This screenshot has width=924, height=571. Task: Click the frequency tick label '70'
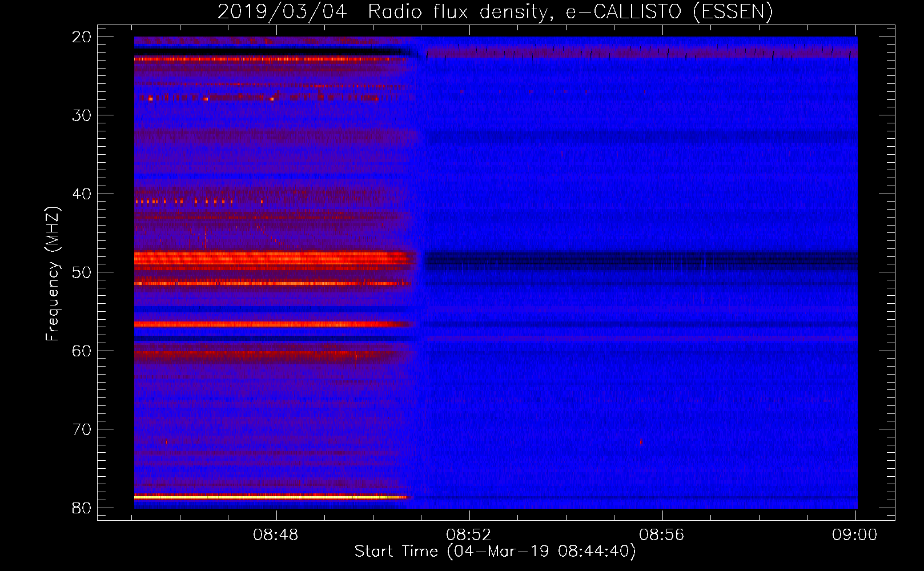coord(82,429)
